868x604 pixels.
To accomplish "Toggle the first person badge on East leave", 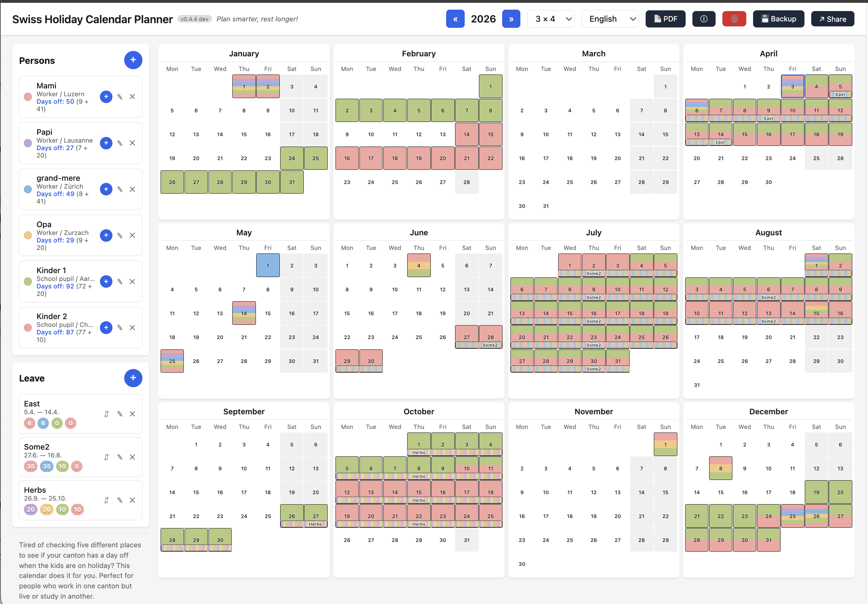I will click(30, 423).
